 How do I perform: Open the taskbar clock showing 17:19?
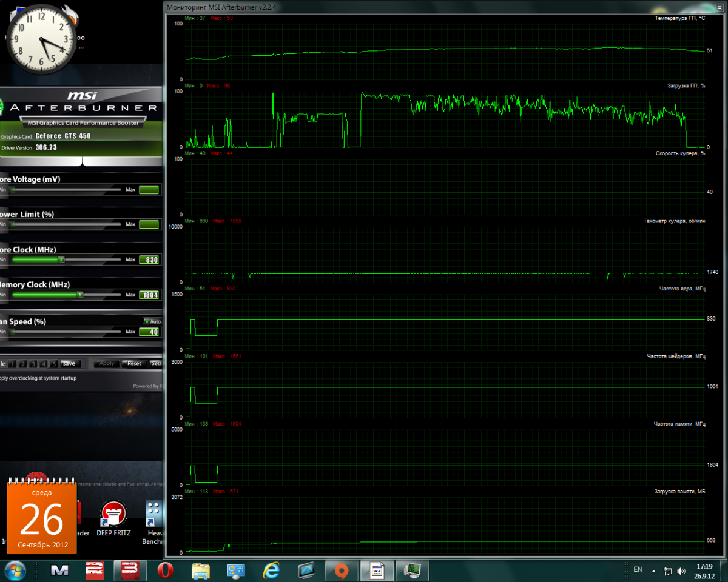(x=704, y=570)
